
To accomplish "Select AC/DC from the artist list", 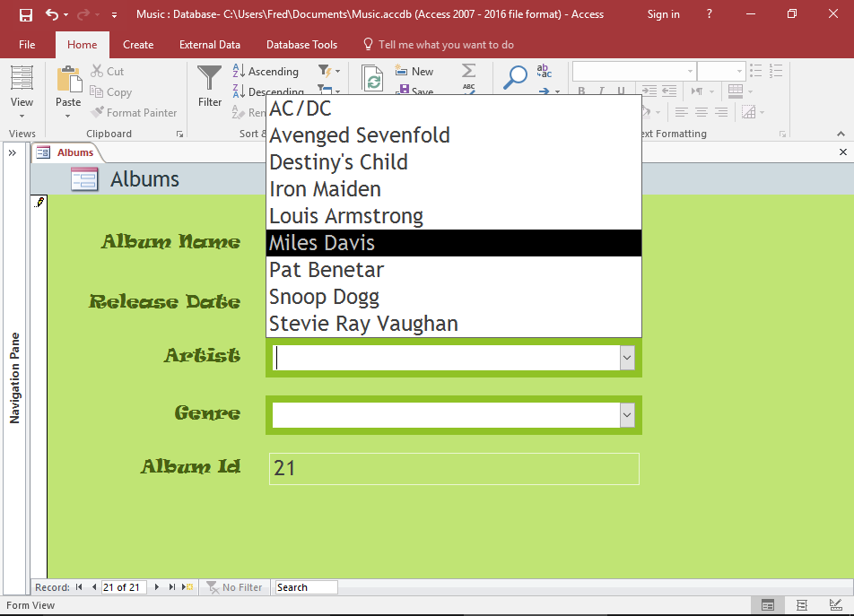I will [454, 108].
